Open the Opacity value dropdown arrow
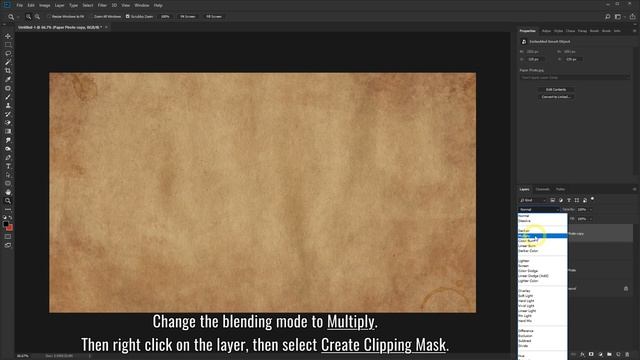Screen dimensions: 640x360 590,209
